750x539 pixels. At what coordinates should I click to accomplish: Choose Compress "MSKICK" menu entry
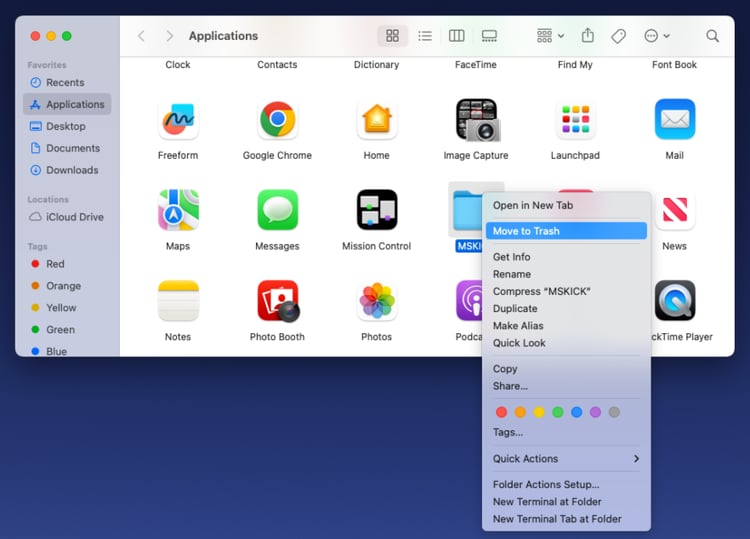[x=566, y=291]
